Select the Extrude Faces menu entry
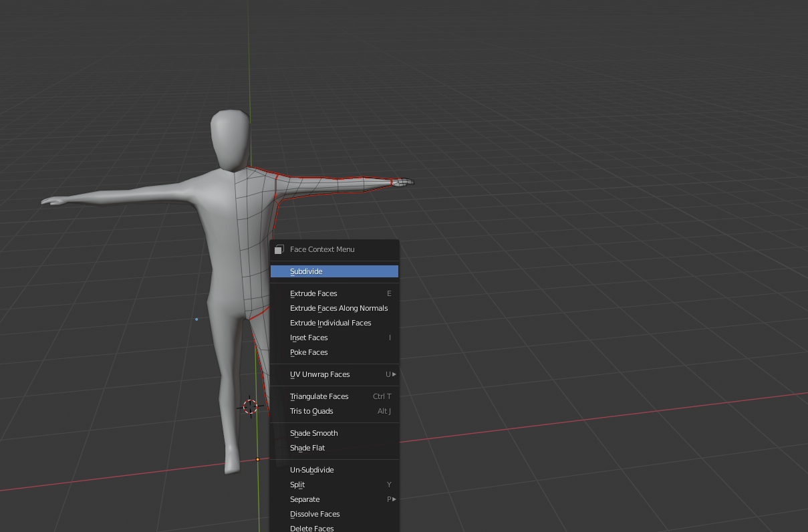This screenshot has height=532, width=808. click(x=334, y=293)
